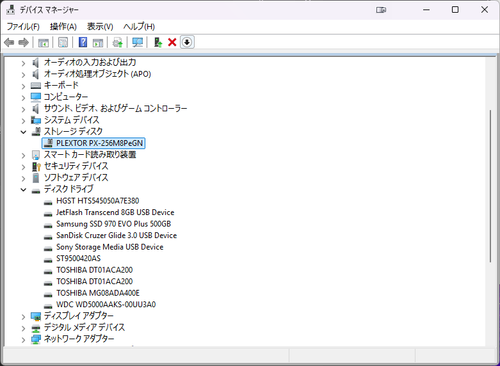Select the PLEXTOR PX-256M8PeGN device

pos(94,143)
